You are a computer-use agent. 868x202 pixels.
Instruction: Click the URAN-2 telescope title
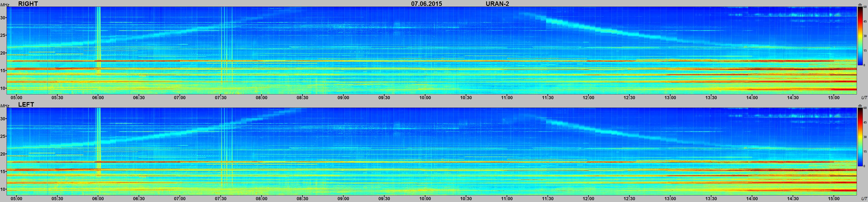pyautogui.click(x=497, y=4)
